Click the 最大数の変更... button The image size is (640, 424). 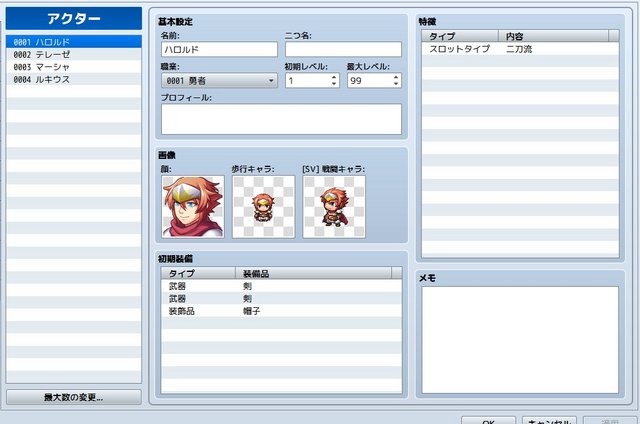74,397
